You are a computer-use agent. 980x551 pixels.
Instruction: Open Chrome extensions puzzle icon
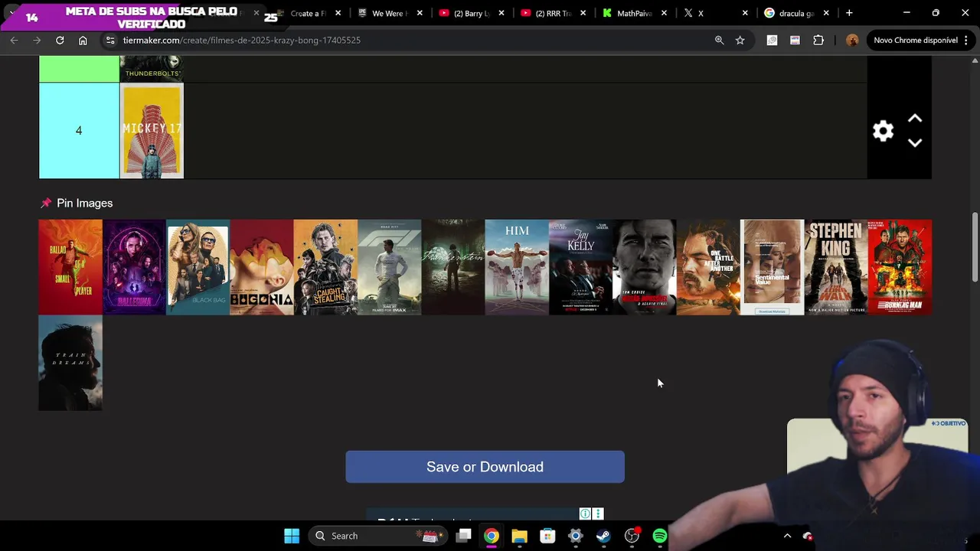coord(818,40)
